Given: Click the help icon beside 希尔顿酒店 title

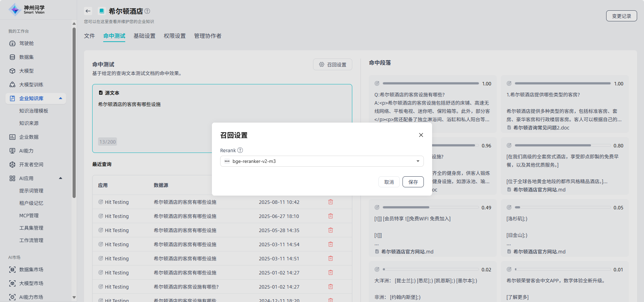Looking at the screenshot, I should tap(147, 11).
